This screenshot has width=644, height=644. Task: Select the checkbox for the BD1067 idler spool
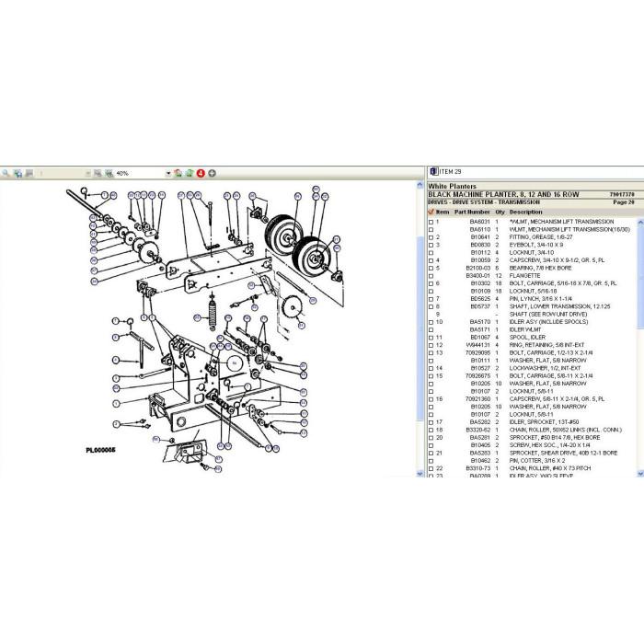tap(431, 338)
